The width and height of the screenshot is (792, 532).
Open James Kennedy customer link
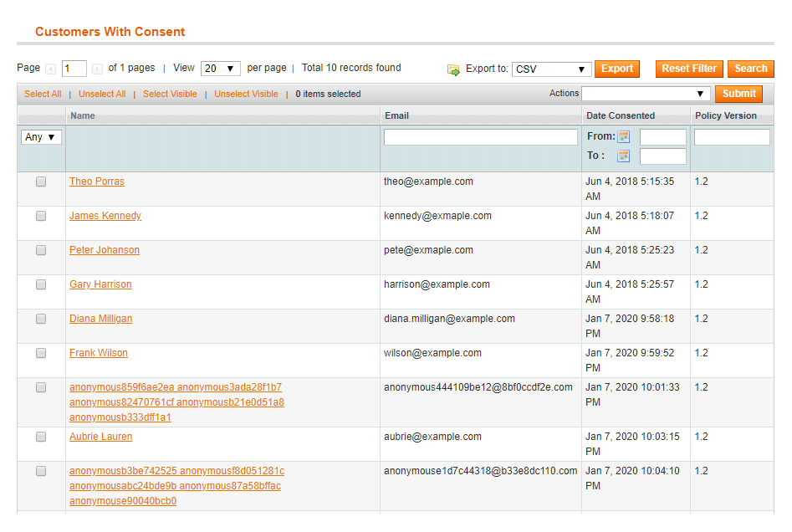point(105,216)
